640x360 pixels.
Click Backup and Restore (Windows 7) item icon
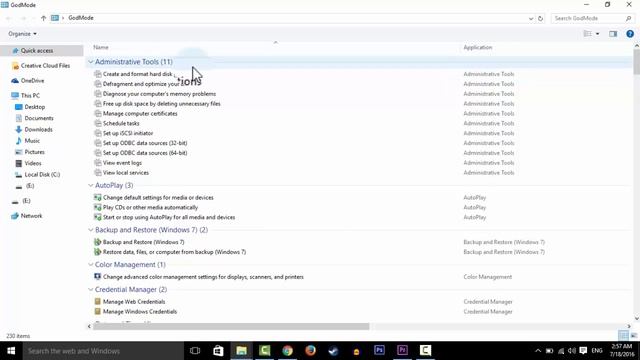[98, 242]
